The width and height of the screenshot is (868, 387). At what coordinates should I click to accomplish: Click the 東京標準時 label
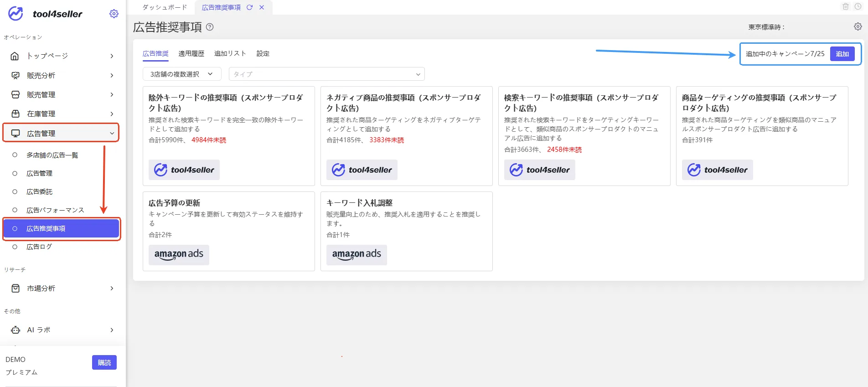click(766, 27)
